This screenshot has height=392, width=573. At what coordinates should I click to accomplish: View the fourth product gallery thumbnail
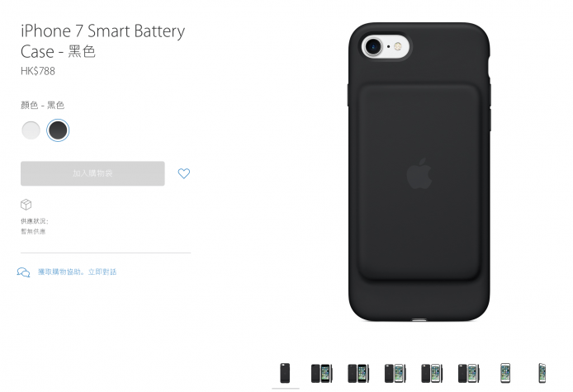(395, 373)
